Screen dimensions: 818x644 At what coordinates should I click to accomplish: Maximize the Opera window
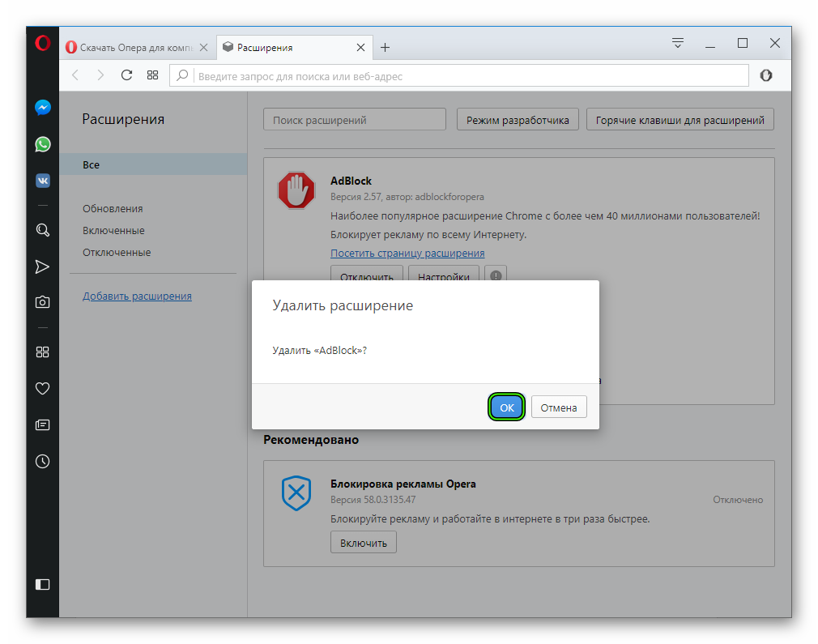pyautogui.click(x=743, y=43)
